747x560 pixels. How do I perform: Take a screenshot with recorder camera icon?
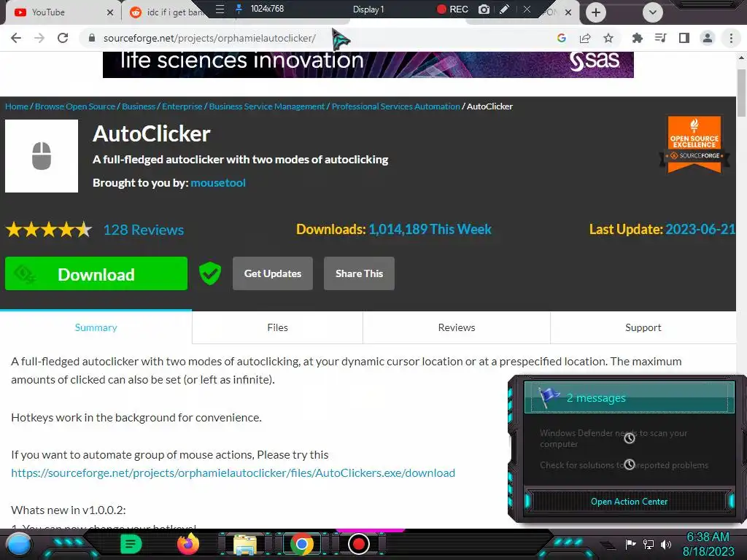[x=484, y=9]
